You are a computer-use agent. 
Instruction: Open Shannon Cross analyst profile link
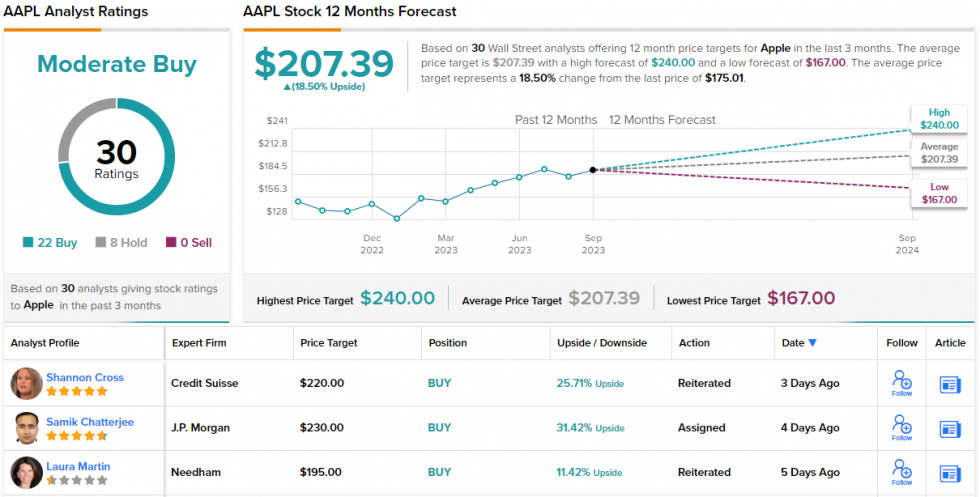coord(85,377)
